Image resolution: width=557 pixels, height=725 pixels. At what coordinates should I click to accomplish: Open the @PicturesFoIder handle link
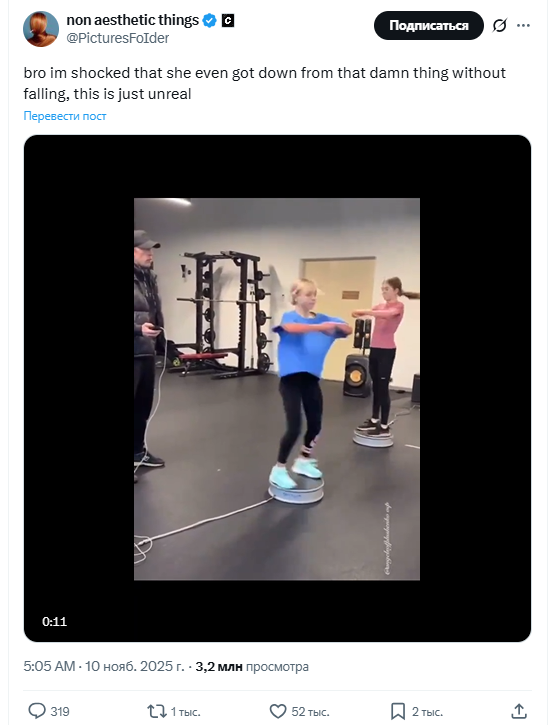pos(118,38)
